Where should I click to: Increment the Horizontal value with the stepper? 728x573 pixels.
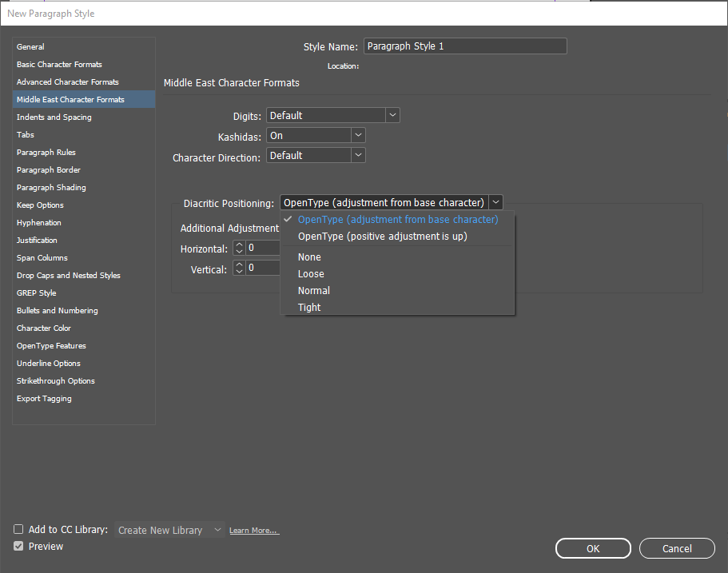[x=241, y=245]
